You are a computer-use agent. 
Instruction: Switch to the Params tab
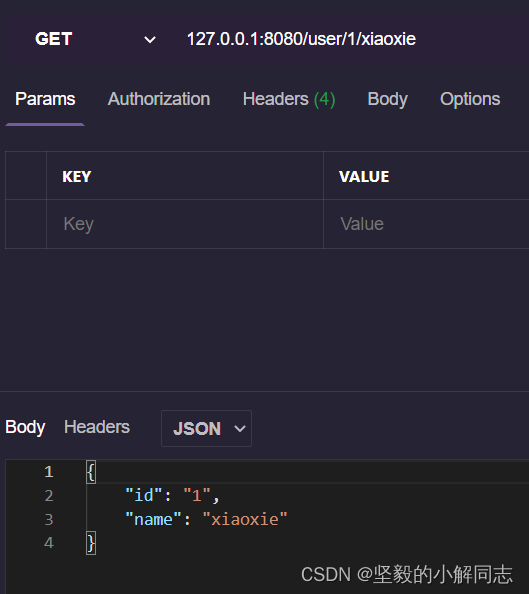45,99
